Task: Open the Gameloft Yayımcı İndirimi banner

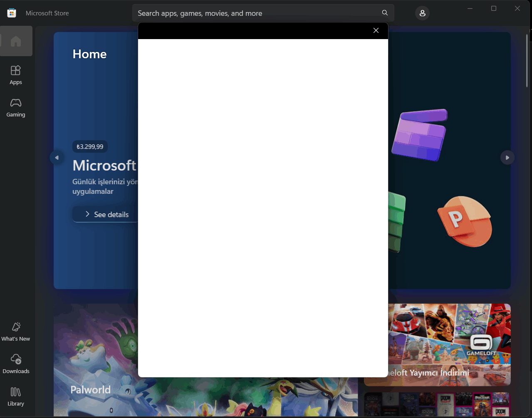Action: click(x=437, y=344)
